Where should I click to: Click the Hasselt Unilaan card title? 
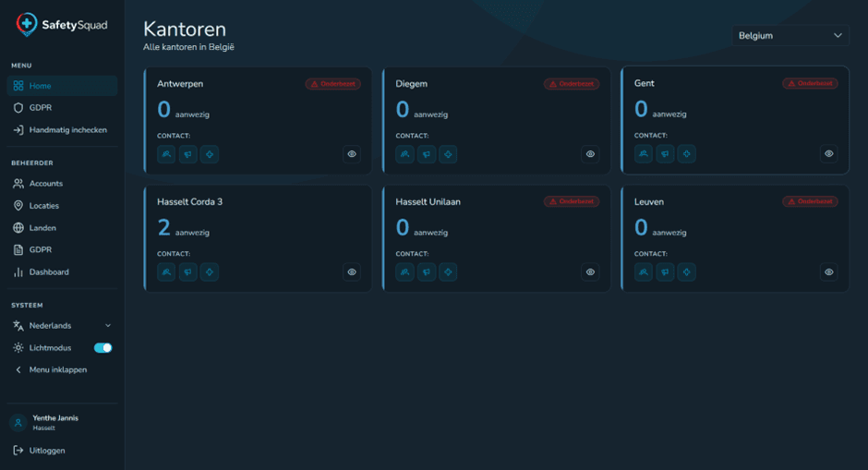coord(428,202)
